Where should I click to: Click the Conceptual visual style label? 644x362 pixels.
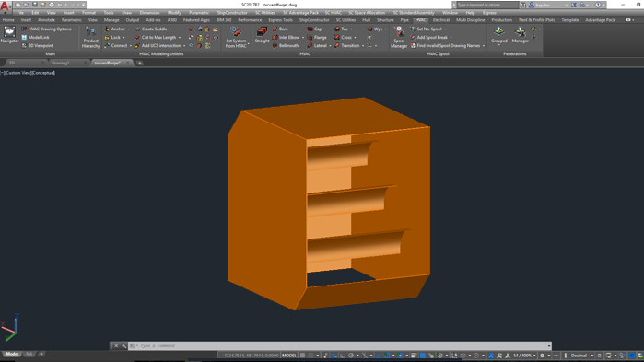pos(43,73)
